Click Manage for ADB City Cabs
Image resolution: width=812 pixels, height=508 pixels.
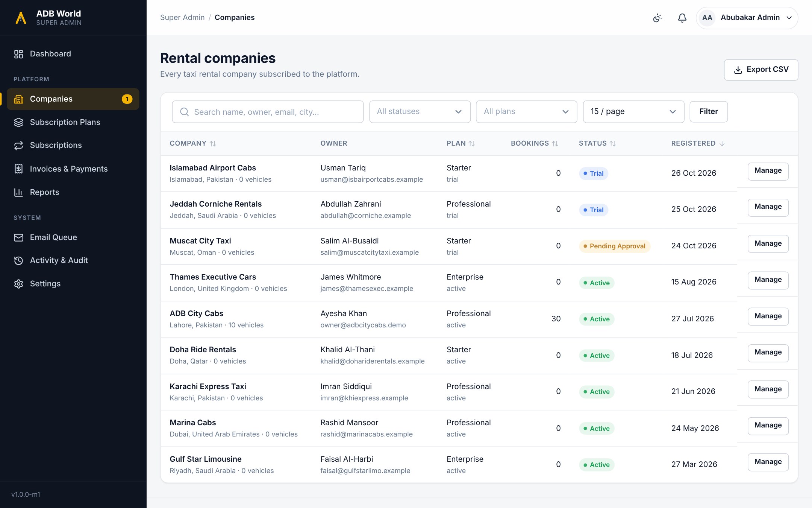point(768,316)
